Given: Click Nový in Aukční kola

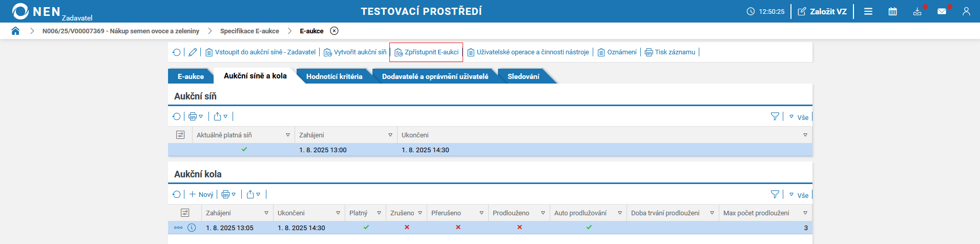Looking at the screenshot, I should 201,194.
